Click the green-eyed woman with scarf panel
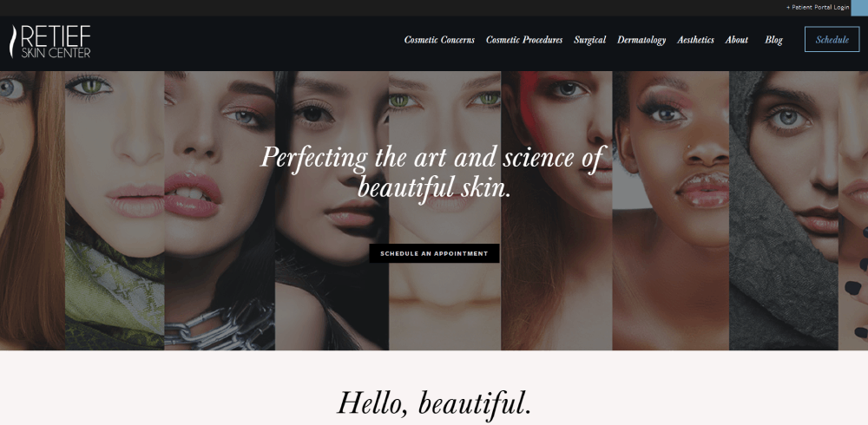 pos(115,210)
